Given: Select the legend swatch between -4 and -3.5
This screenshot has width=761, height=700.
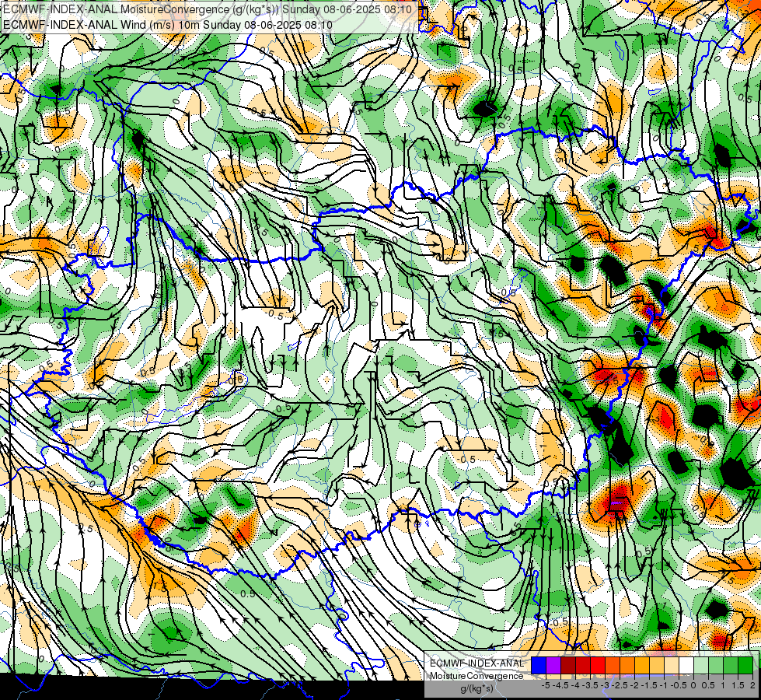Looking at the screenshot, I should pos(583,666).
